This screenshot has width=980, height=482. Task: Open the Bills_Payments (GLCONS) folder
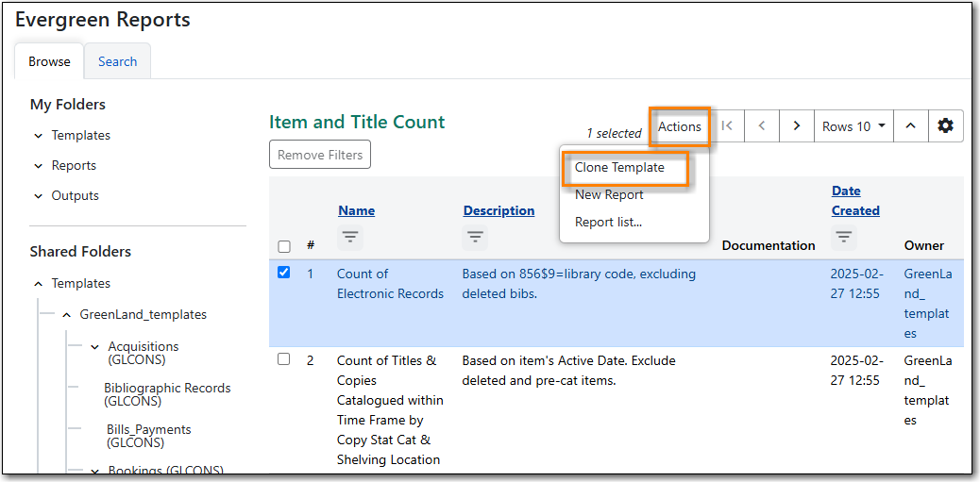(x=149, y=436)
